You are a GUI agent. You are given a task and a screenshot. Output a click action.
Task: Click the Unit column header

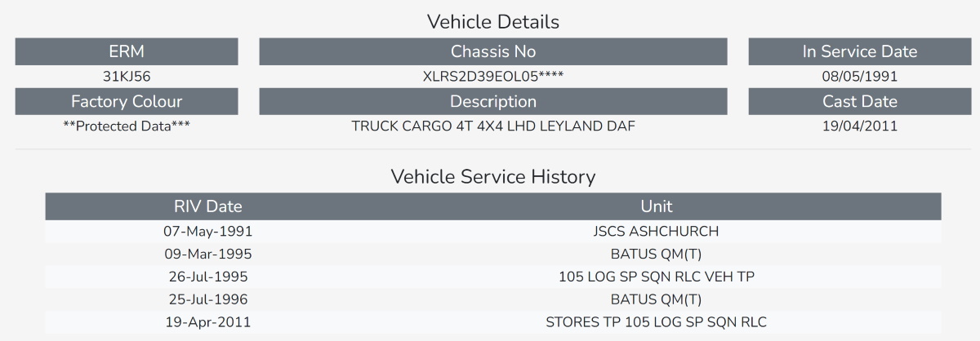(657, 206)
